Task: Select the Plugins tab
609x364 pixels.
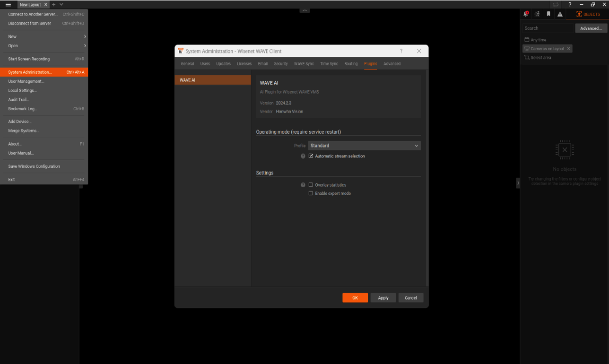Action: click(x=371, y=64)
